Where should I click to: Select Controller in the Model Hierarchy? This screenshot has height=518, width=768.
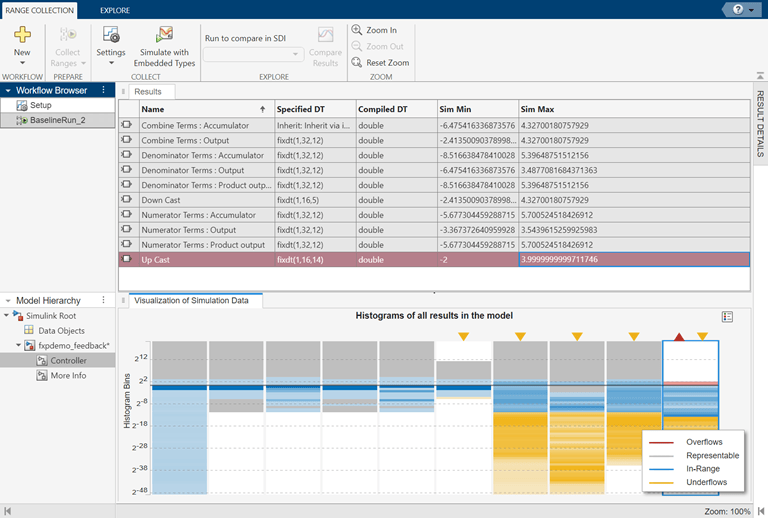[x=68, y=360]
